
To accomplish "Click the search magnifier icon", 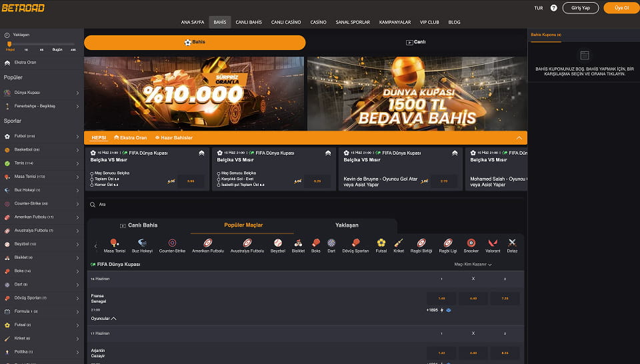I will click(x=93, y=205).
